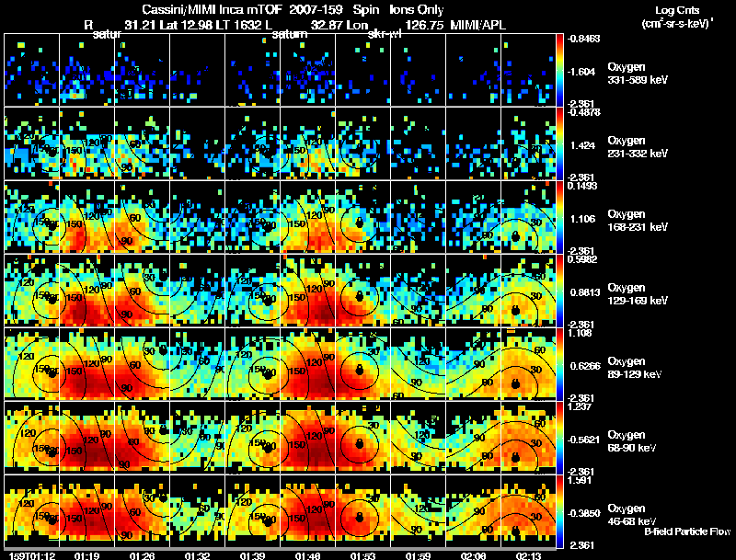Open the 46-68 keV panel at 01:19
The image size is (736, 560).
pos(86,511)
